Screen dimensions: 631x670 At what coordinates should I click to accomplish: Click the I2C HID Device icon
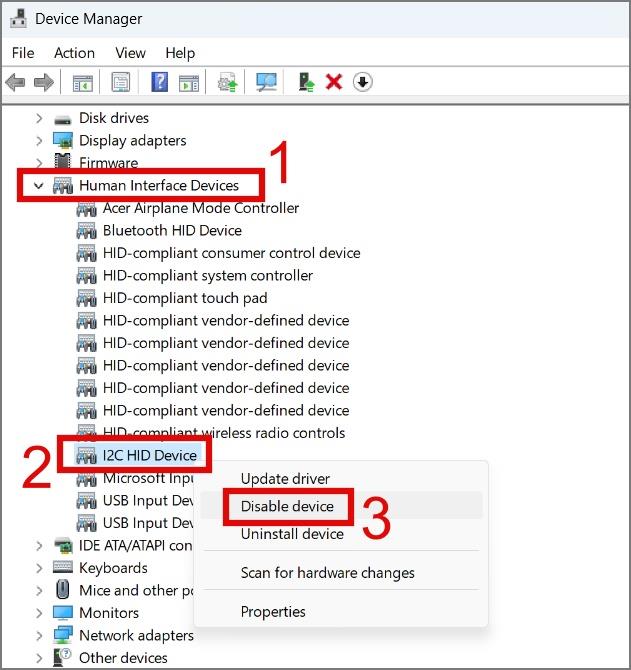pos(86,455)
